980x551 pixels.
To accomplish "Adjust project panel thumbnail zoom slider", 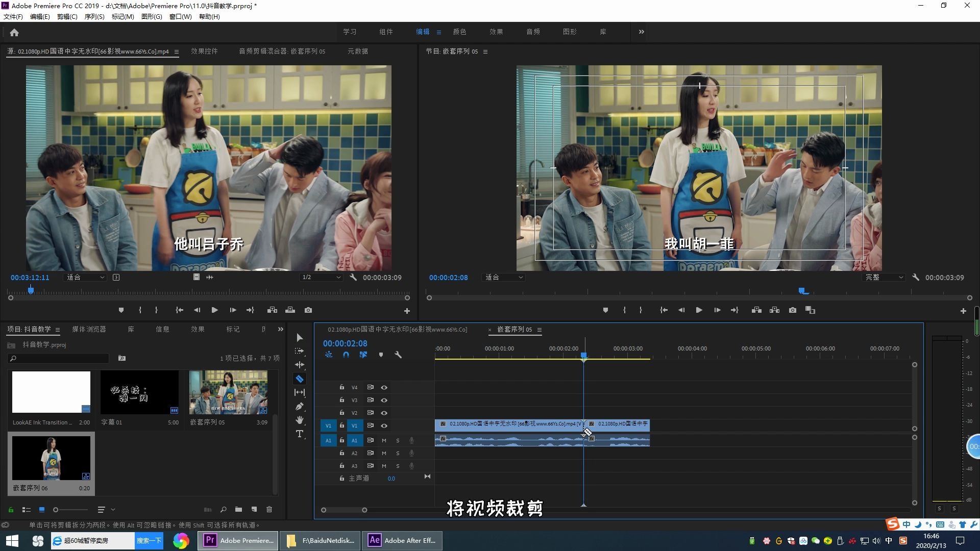I will point(56,510).
